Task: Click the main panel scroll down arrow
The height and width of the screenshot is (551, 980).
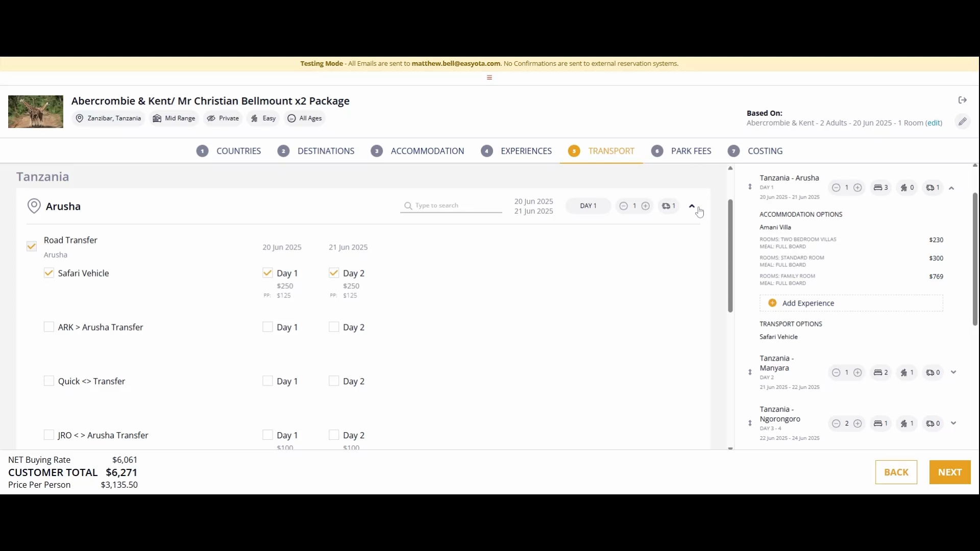Action: [730, 448]
